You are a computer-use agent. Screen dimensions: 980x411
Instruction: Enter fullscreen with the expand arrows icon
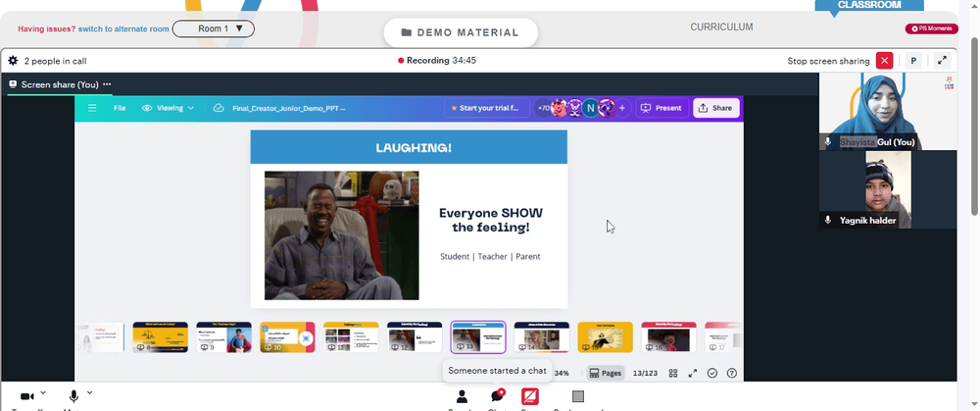click(x=942, y=61)
